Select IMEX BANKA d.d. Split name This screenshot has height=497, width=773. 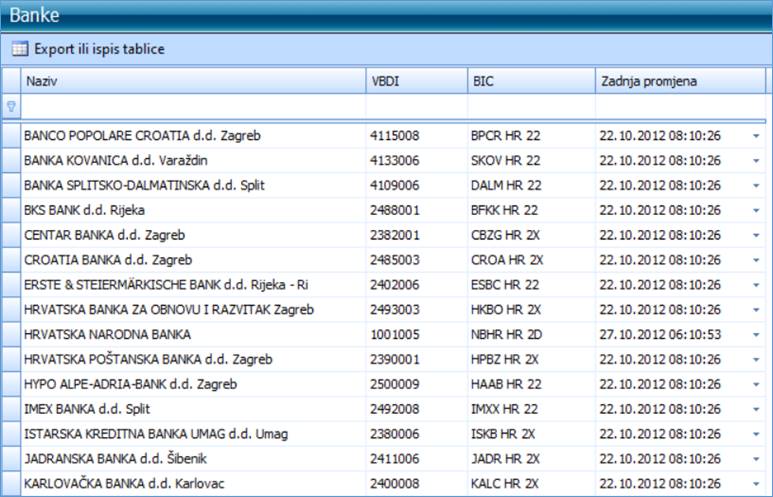click(x=87, y=409)
